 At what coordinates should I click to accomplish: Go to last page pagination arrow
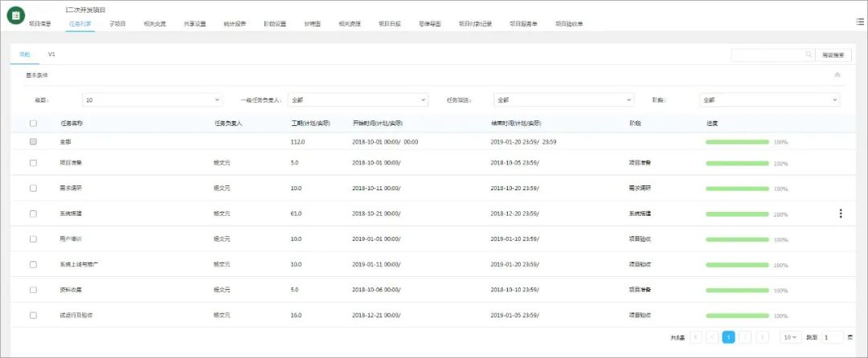point(762,337)
